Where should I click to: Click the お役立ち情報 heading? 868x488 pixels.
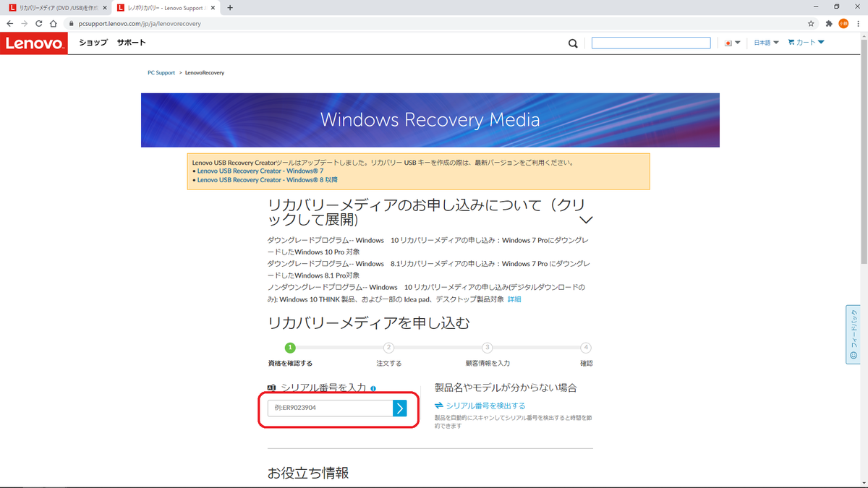[308, 474]
